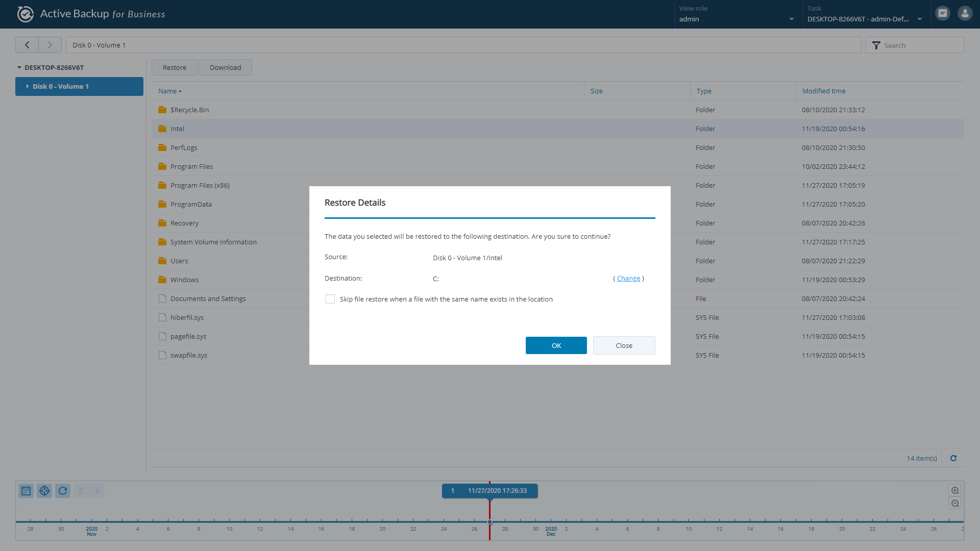Open the notifications message icon
980x551 pixels.
[x=943, y=14]
